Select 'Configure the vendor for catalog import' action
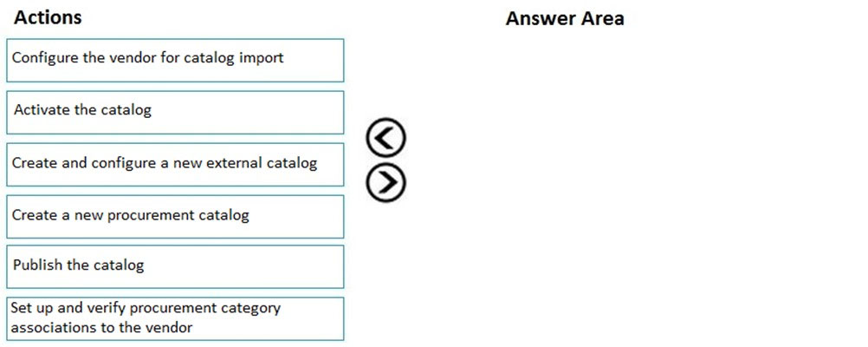The width and height of the screenshot is (868, 347). point(175,61)
